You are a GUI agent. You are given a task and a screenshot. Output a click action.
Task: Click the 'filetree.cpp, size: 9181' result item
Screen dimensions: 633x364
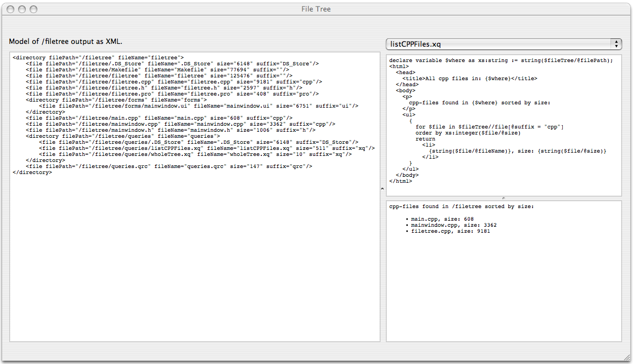(x=450, y=231)
